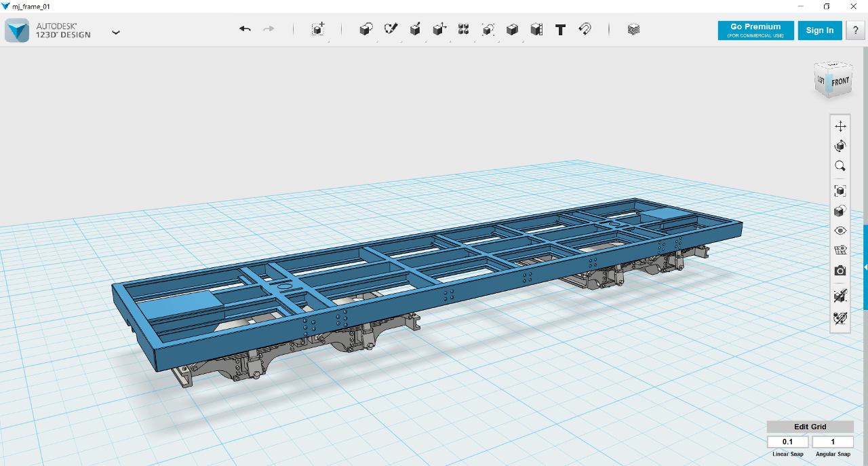Open the Angular Snap value field
Image resolution: width=868 pixels, height=466 pixels.
(x=833, y=442)
